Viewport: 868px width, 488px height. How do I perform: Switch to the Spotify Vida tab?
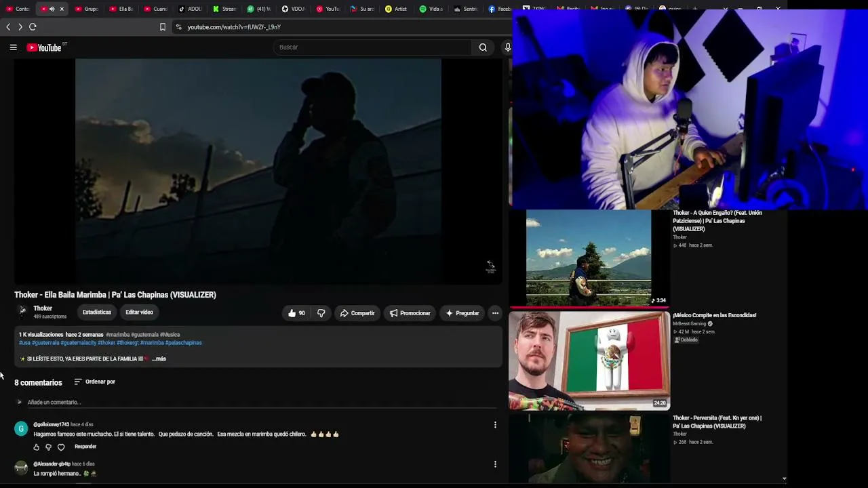[431, 9]
